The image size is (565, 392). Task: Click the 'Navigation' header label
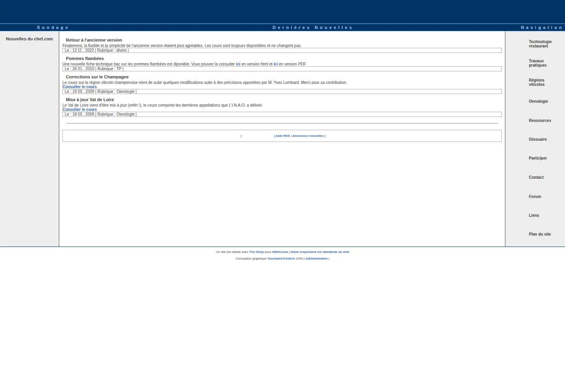(541, 28)
